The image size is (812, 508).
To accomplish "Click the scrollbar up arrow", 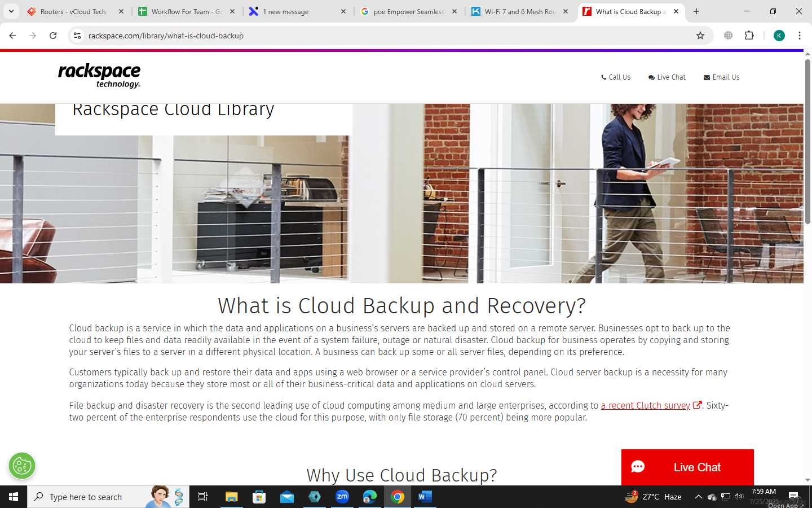I will [x=807, y=54].
